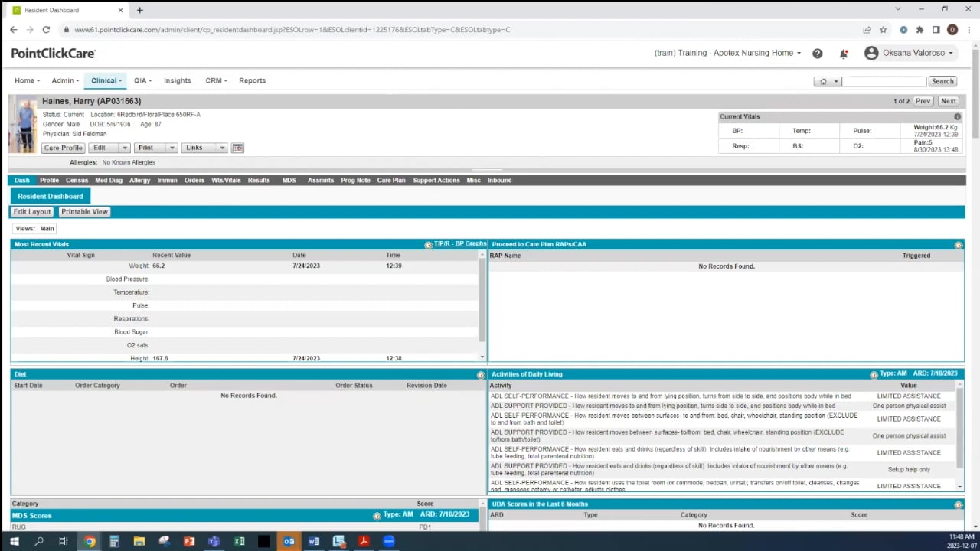Switch to the Wts/Vitals tab
Viewport: 980px width, 551px height.
[226, 181]
